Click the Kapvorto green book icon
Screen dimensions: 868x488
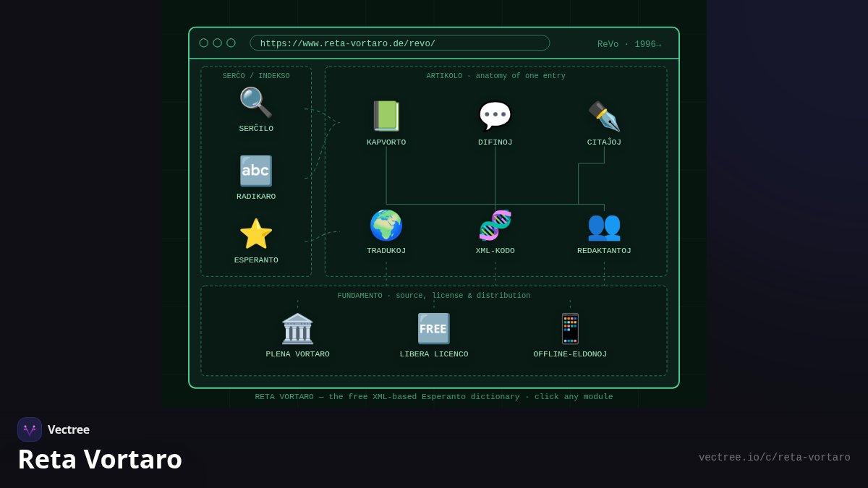click(386, 116)
